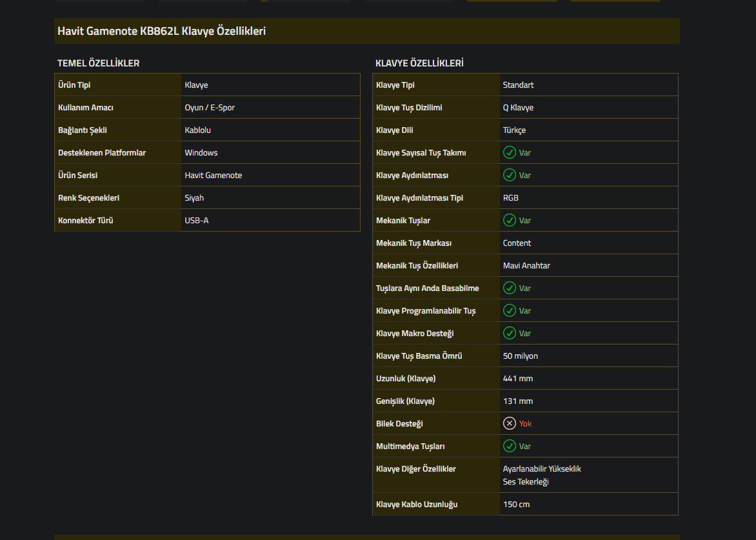The height and width of the screenshot is (540, 756).
Task: Select the Havit Gamenote series value
Action: coord(213,175)
